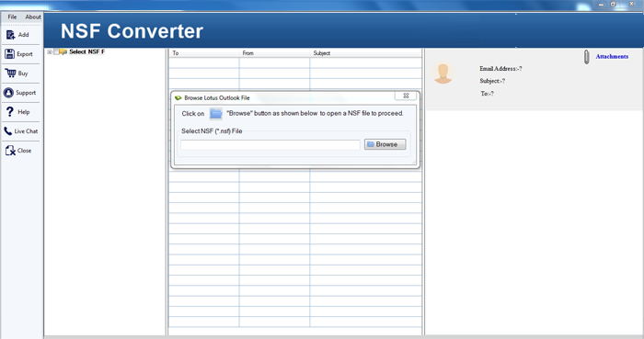Viewport: 644px width, 339px height.
Task: Click the Subject column header
Action: tap(365, 53)
